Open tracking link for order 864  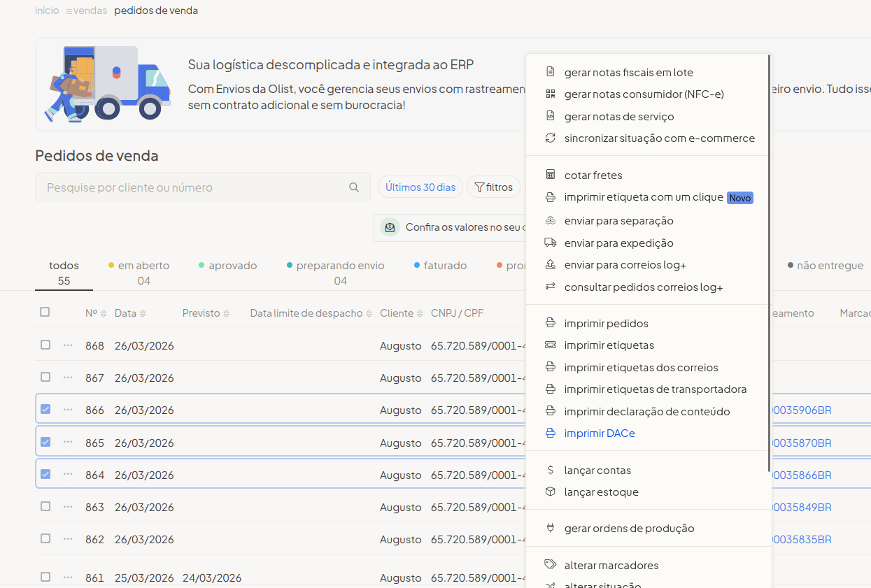pos(802,475)
